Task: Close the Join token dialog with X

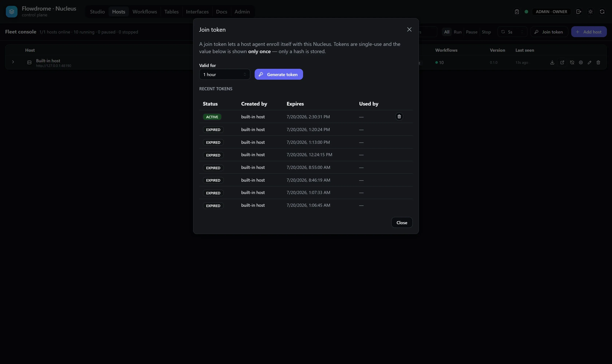Action: tap(409, 29)
